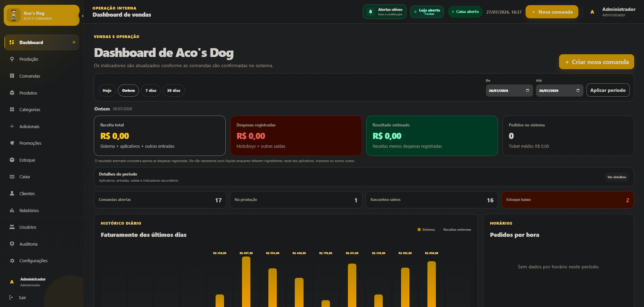Open the Estoque baixo alert card
The height and width of the screenshot is (307, 644).
tap(568, 200)
